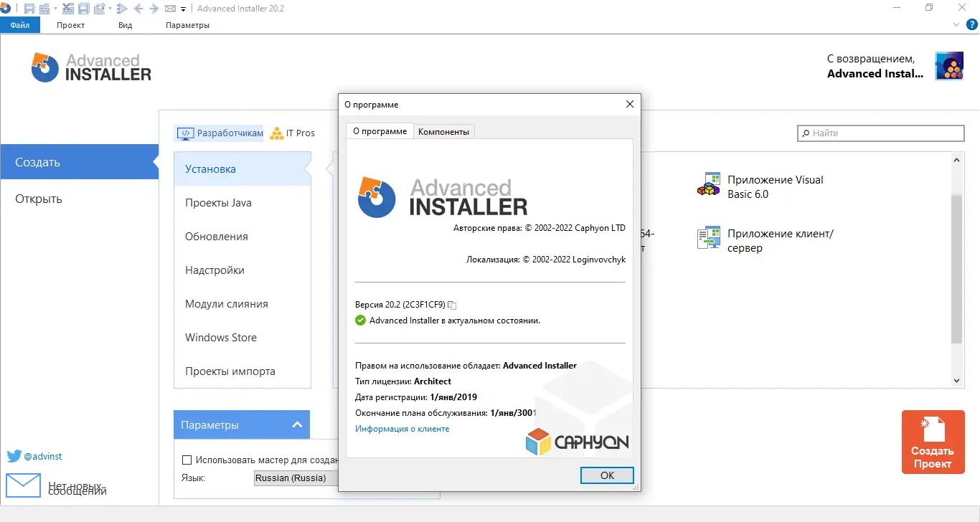Click the plain floppy-disk icon next to the crossed-bricks icon
This screenshot has height=522, width=980.
pyautogui.click(x=83, y=9)
